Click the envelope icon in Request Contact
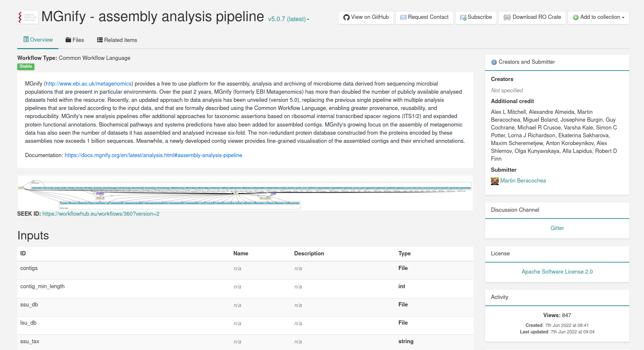 [403, 18]
